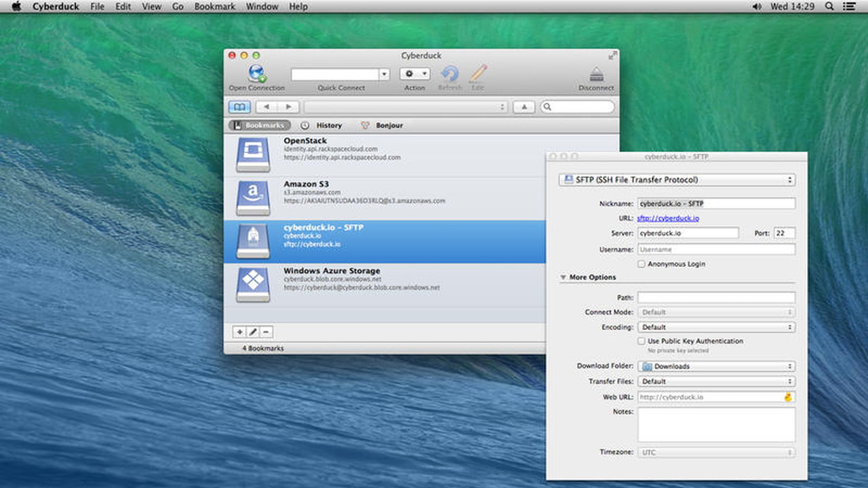Viewport: 868px width, 488px height.
Task: Open the Encoding dropdown
Action: tap(716, 327)
